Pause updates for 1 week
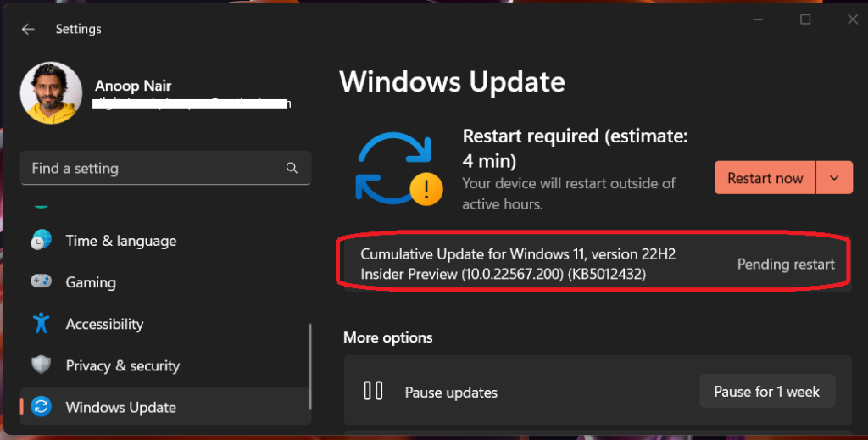This screenshot has height=440, width=868. click(766, 392)
